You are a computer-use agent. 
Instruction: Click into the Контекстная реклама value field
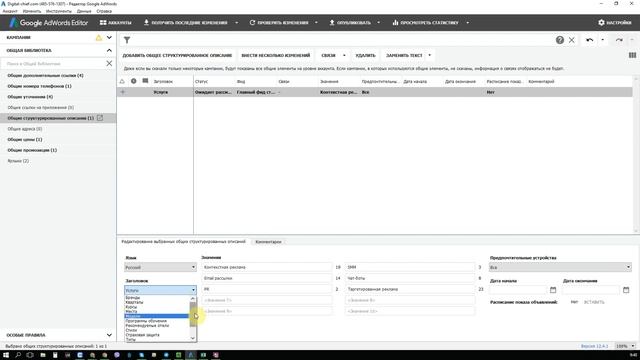pos(267,267)
